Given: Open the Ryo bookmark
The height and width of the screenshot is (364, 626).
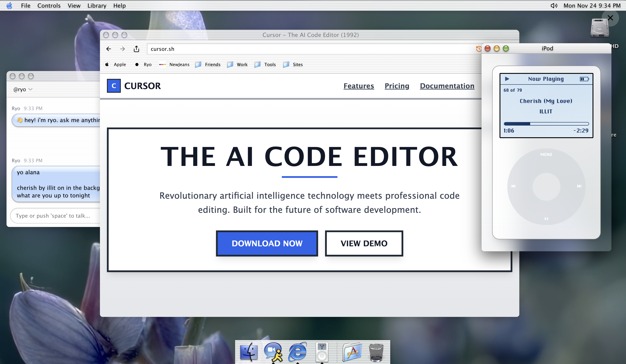Looking at the screenshot, I should click(x=143, y=65).
